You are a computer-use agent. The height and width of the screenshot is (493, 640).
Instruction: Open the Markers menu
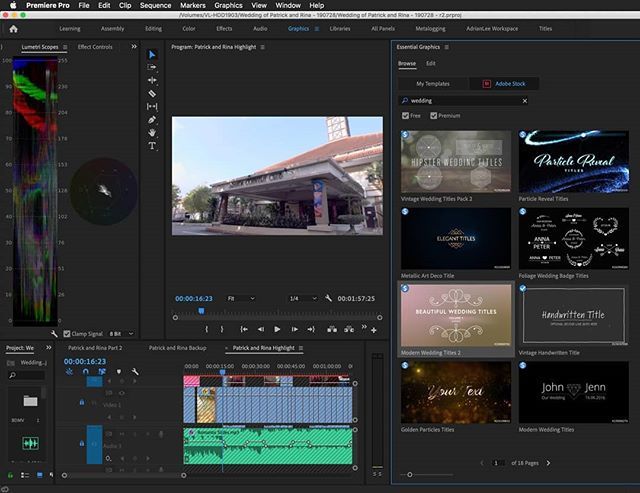(x=193, y=5)
